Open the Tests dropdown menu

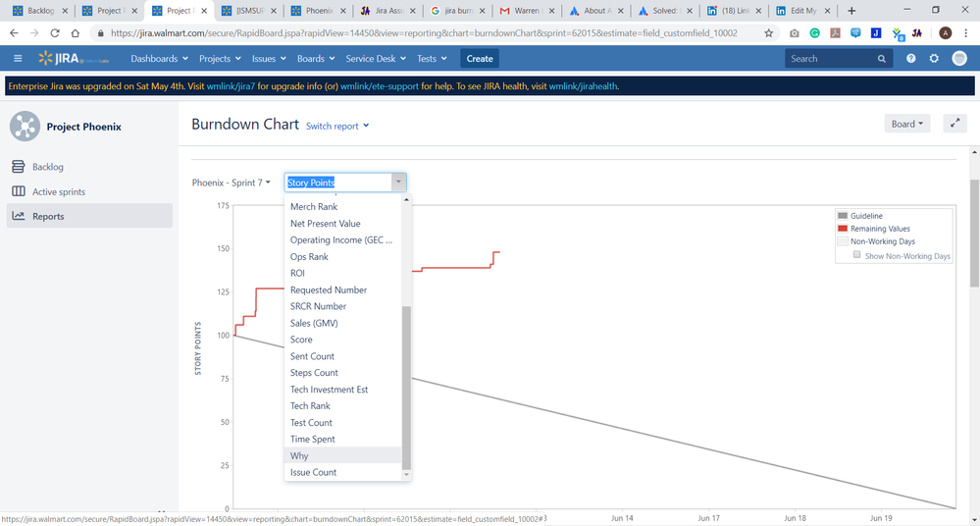432,58
